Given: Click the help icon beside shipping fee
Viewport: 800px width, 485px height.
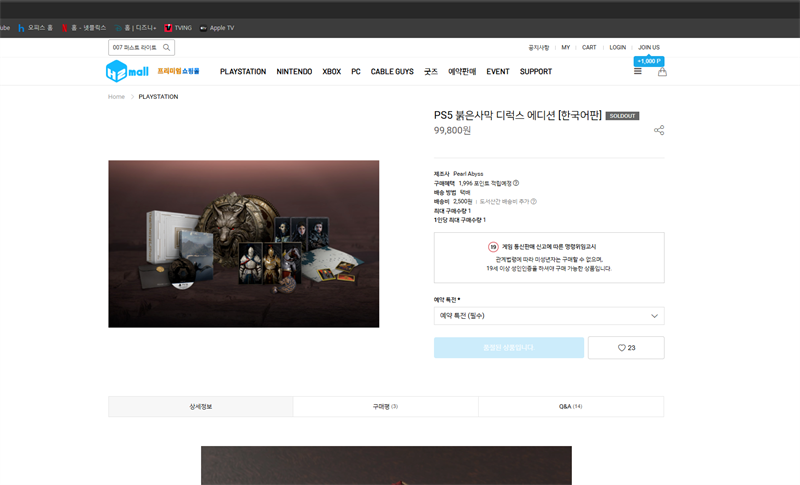Looking at the screenshot, I should [x=534, y=202].
